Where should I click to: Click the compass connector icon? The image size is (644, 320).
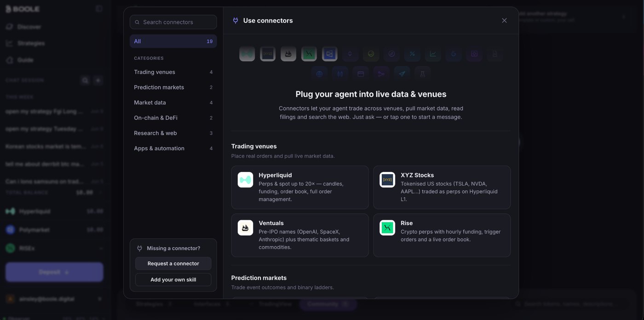tap(391, 54)
